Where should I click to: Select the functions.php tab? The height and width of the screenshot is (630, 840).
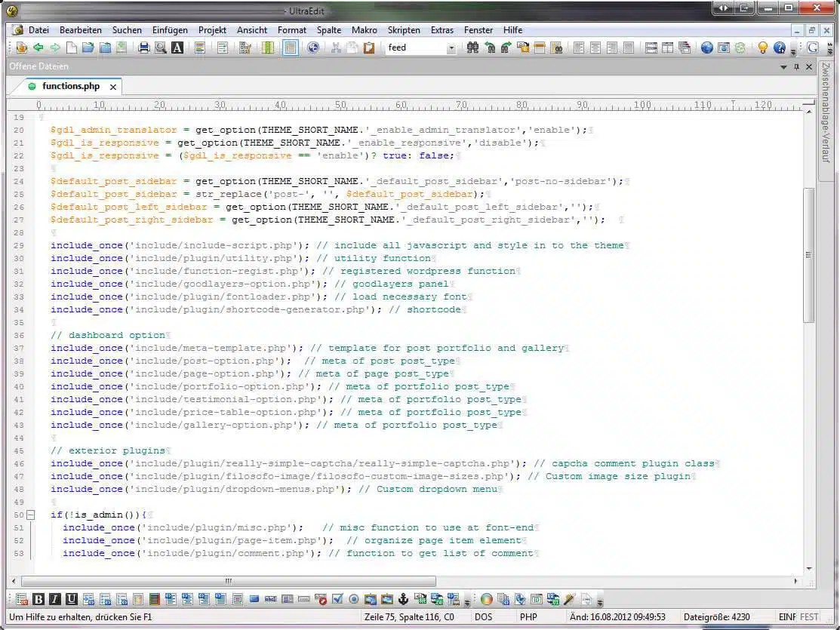tap(72, 86)
